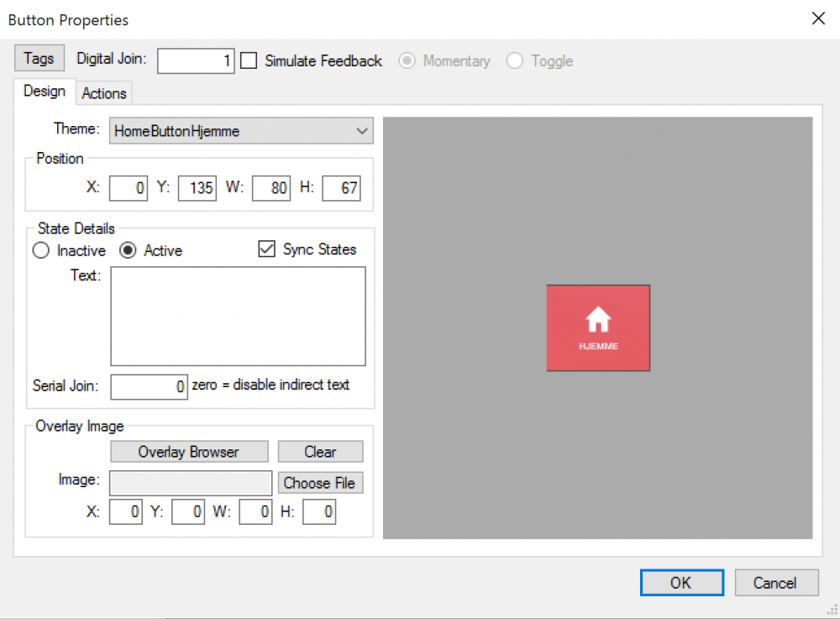This screenshot has width=840, height=619.
Task: Enable the Simulate Feedback checkbox
Action: tap(249, 61)
